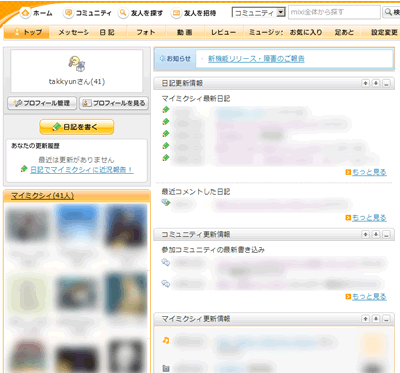The image size is (400, 373).
Task: Minimize the 日記更新情報 panel
Action: tap(386, 83)
